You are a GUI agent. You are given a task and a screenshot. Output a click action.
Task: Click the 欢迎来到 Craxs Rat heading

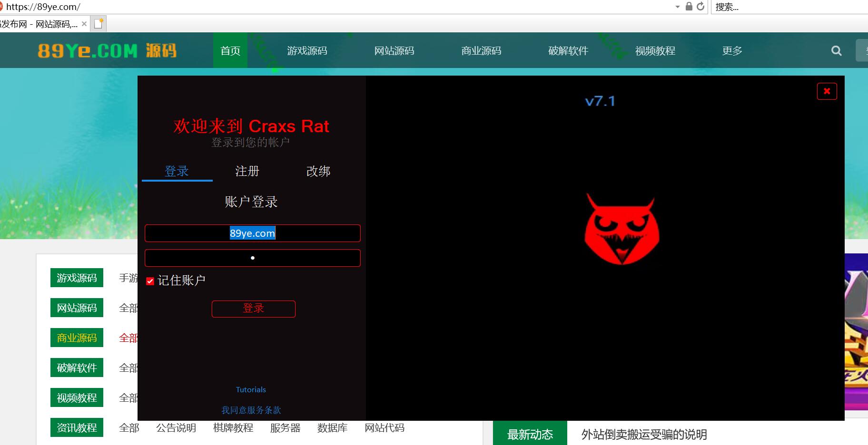click(x=251, y=126)
